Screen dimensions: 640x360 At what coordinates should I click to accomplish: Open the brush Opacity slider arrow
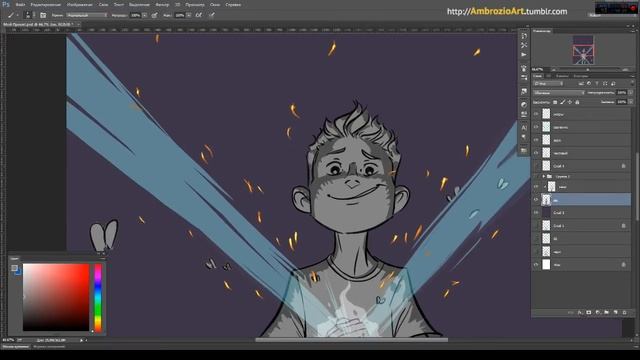pyautogui.click(x=144, y=15)
